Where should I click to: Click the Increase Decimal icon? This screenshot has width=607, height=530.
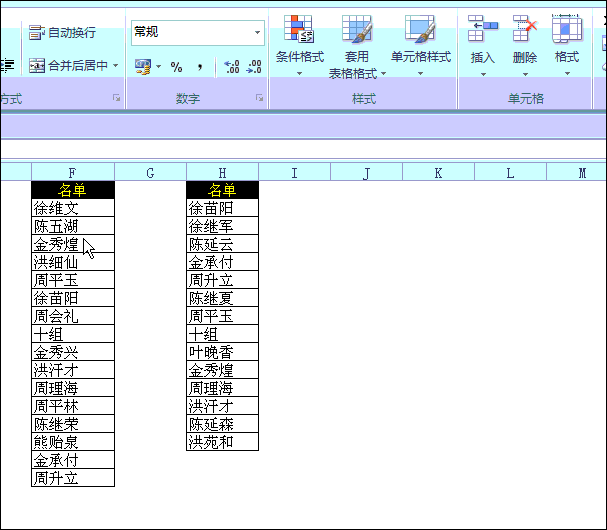[x=232, y=67]
